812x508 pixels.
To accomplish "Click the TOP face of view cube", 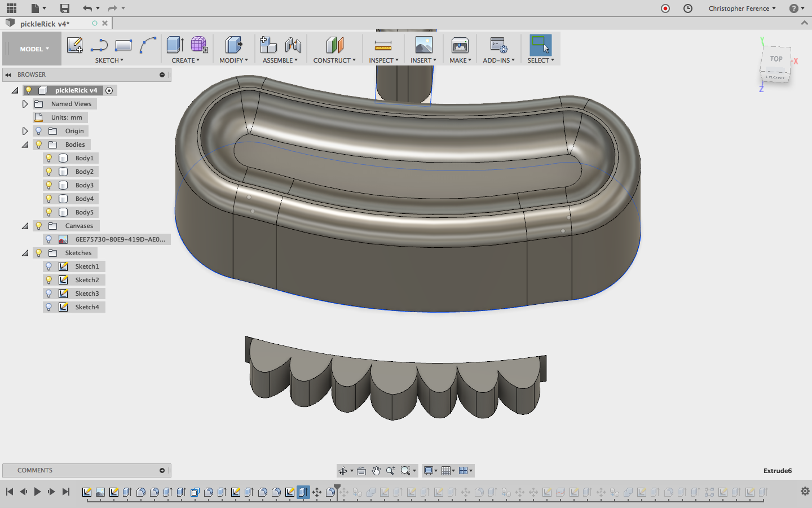I will coord(776,59).
